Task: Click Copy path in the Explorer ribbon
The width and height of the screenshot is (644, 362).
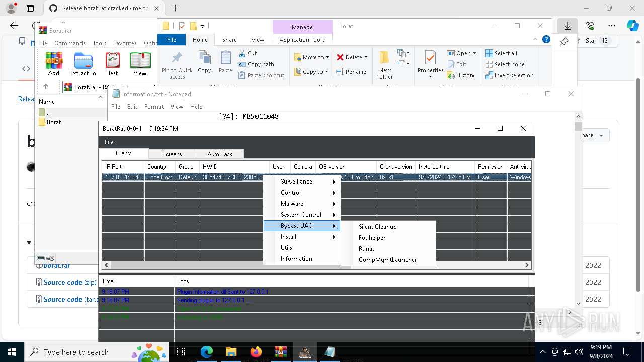Action: pyautogui.click(x=256, y=64)
